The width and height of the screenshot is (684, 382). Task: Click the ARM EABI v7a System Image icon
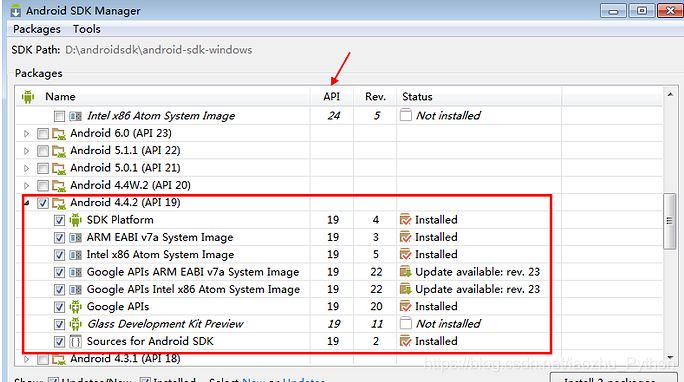pos(75,237)
